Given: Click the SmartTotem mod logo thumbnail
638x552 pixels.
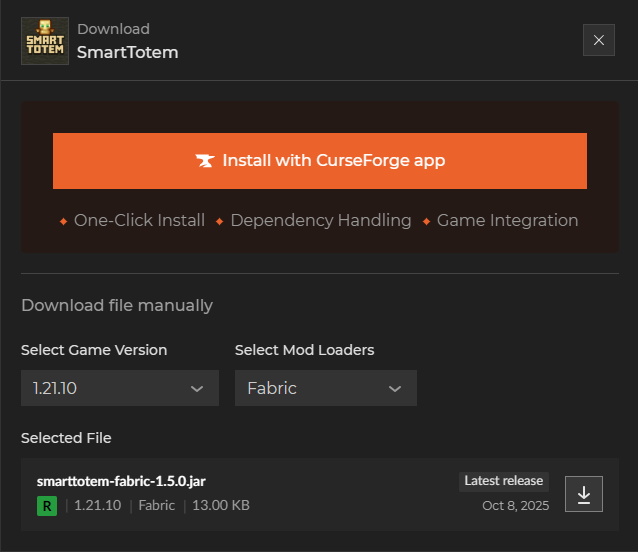Looking at the screenshot, I should pyautogui.click(x=45, y=41).
